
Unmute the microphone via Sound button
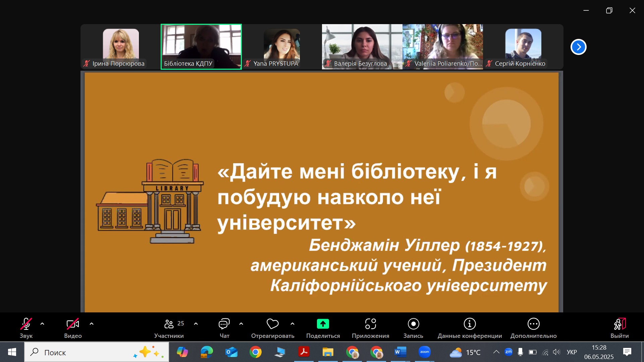coord(26,324)
